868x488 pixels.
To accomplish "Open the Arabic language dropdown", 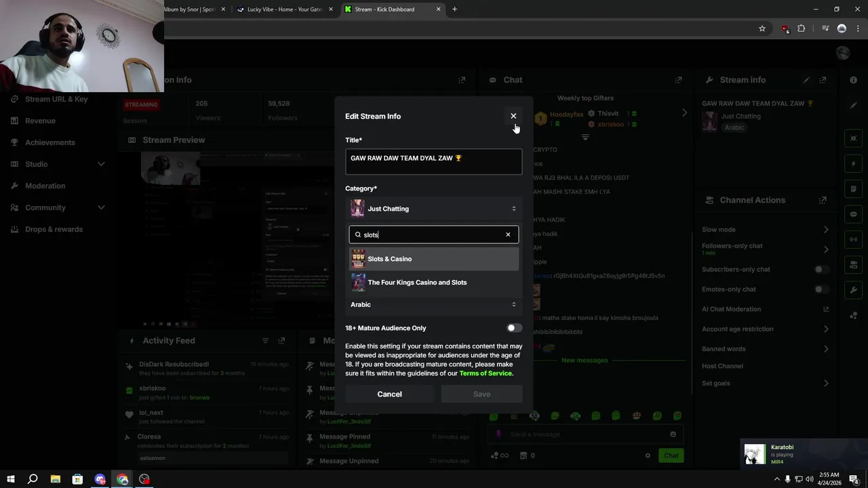I will point(434,304).
